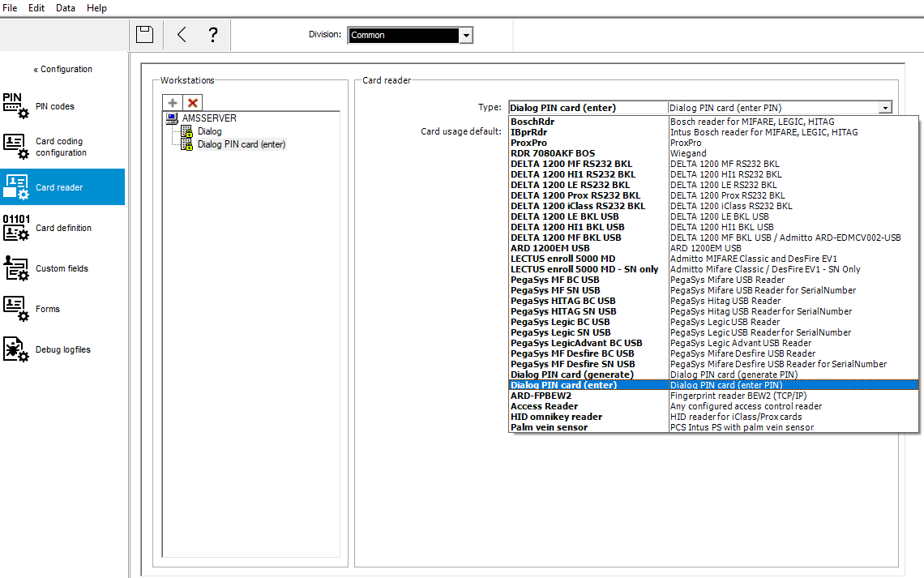Select HID omnikey reader from list

(556, 417)
